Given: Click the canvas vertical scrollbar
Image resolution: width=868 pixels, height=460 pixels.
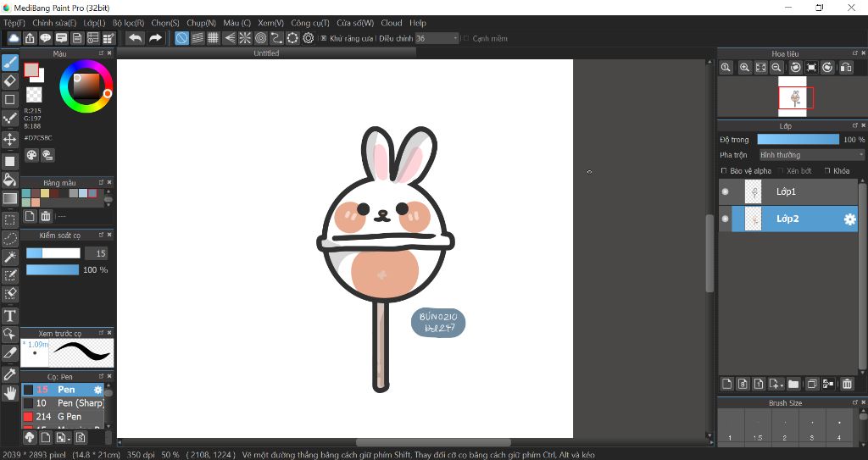Looking at the screenshot, I should [x=709, y=252].
